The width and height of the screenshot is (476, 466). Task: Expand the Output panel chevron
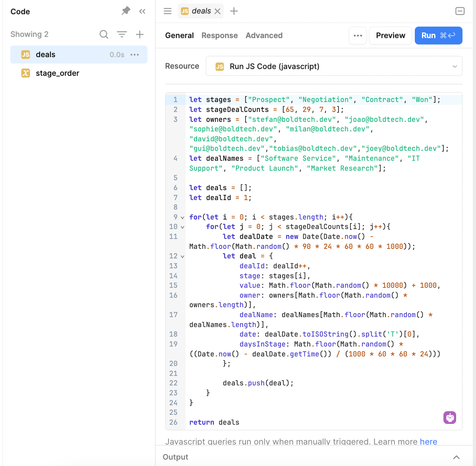[456, 457]
